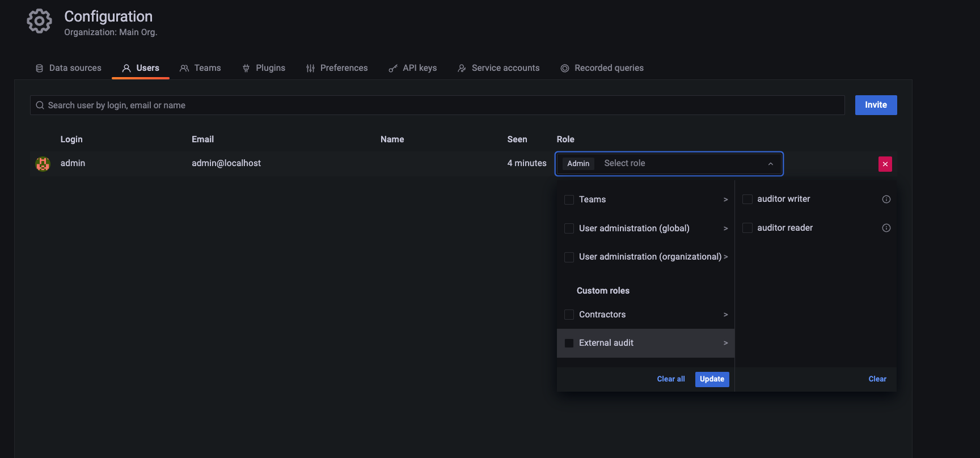The width and height of the screenshot is (980, 458).
Task: Click the red remove user button
Action: 885,164
